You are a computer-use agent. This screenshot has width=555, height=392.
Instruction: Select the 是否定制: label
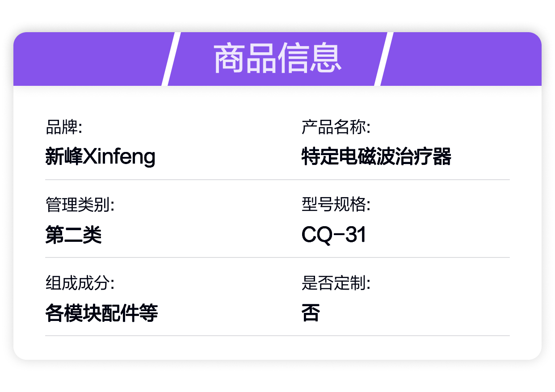(336, 283)
